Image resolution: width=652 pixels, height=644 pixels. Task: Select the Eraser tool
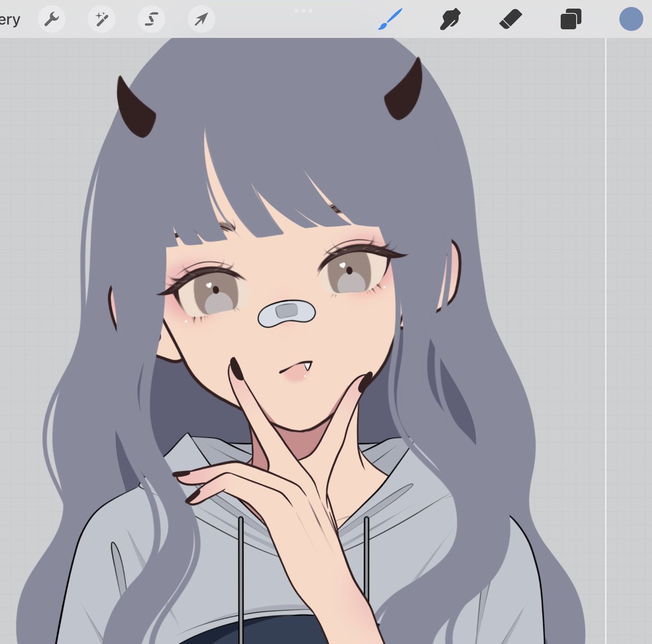click(x=510, y=20)
